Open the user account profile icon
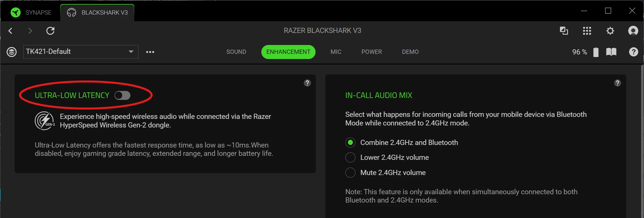 [x=633, y=31]
